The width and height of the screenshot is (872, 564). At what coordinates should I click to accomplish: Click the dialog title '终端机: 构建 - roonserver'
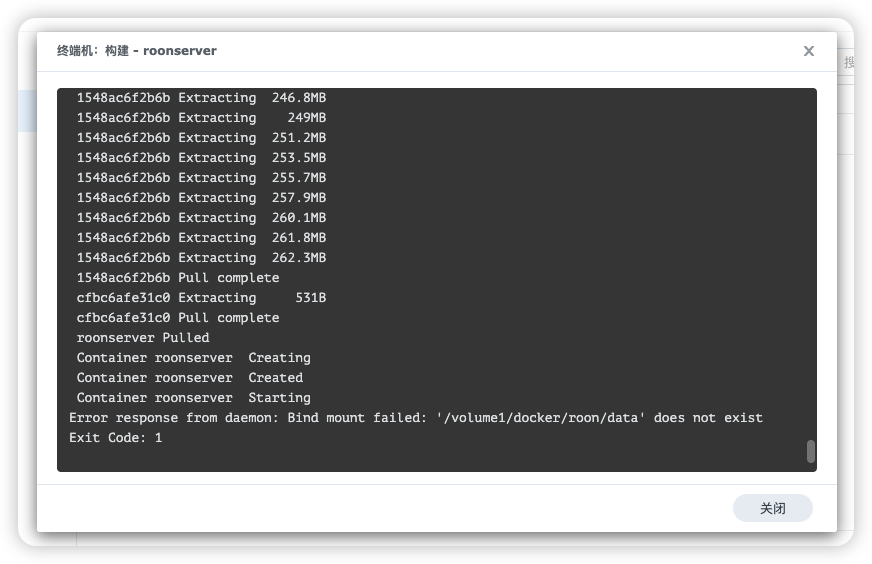pyautogui.click(x=137, y=51)
